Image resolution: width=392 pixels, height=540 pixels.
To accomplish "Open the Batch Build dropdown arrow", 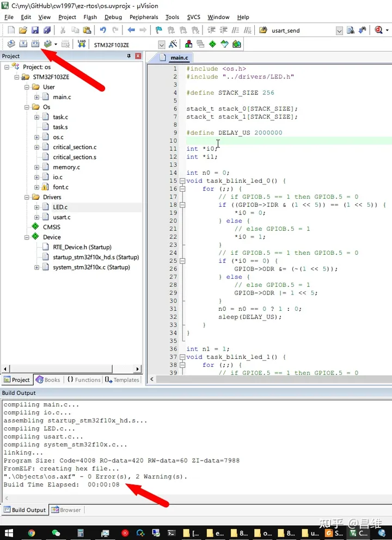I will pos(56,45).
